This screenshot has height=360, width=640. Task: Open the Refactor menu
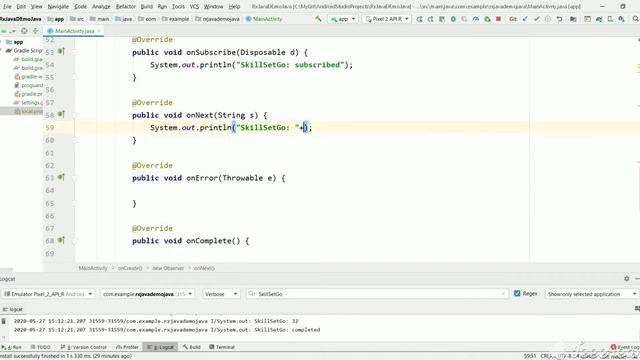pos(126,7)
